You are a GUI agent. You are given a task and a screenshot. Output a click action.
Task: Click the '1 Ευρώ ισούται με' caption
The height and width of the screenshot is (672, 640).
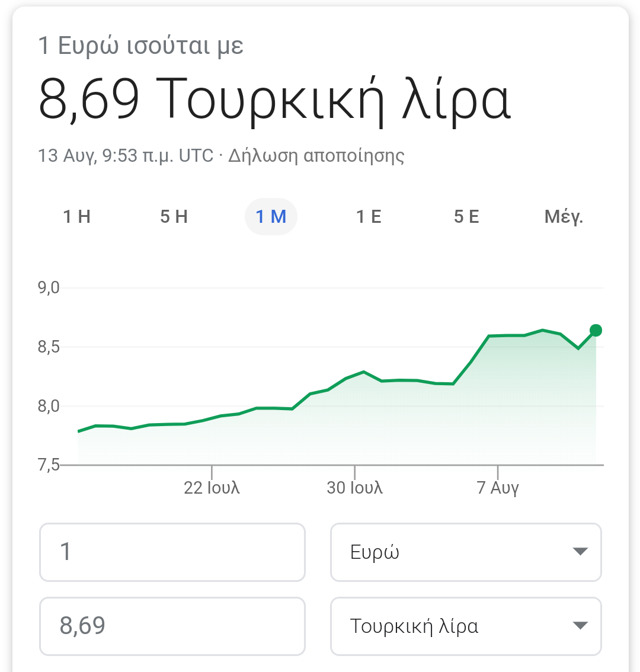[141, 46]
